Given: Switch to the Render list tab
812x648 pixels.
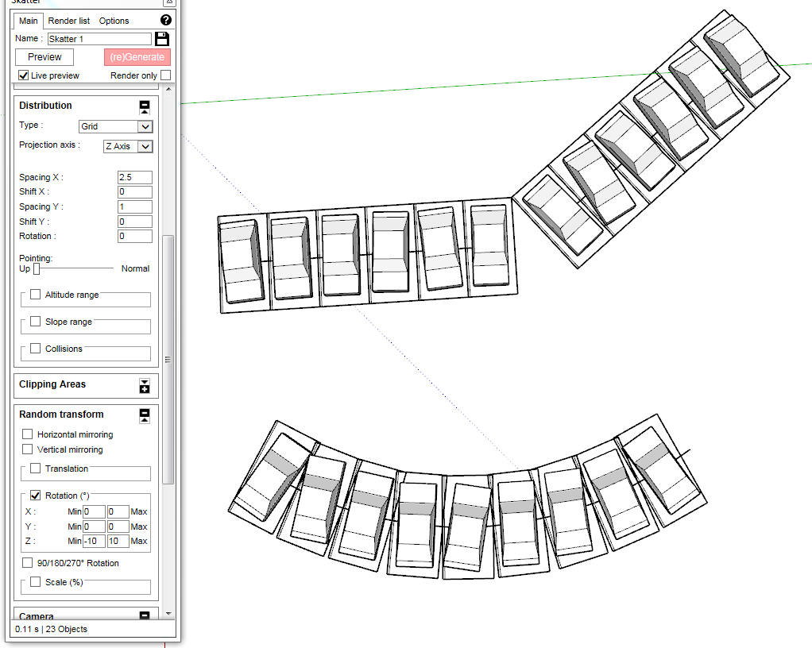Looking at the screenshot, I should (68, 21).
